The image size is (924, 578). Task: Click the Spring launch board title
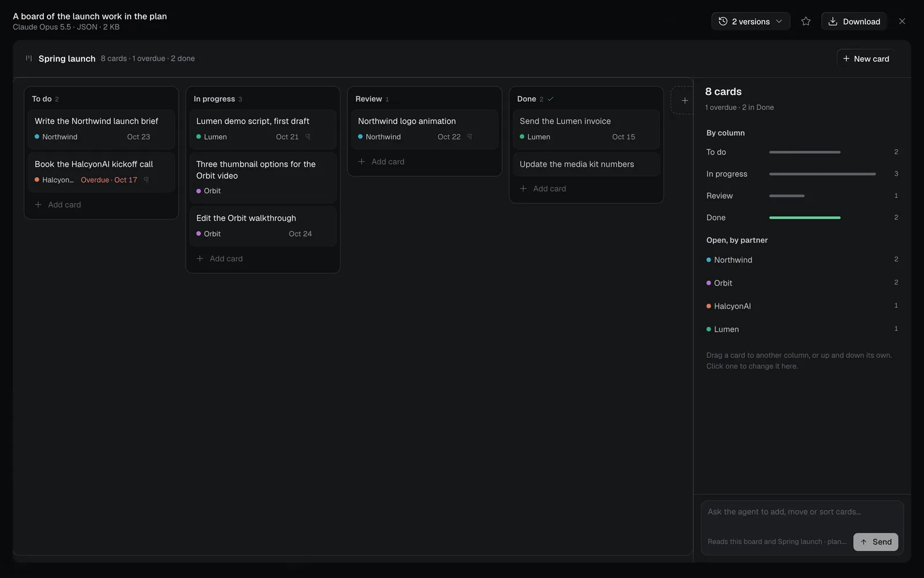click(67, 58)
